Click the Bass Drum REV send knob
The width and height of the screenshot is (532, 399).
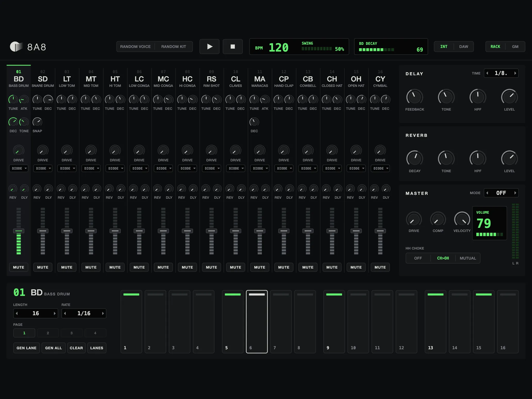13,189
